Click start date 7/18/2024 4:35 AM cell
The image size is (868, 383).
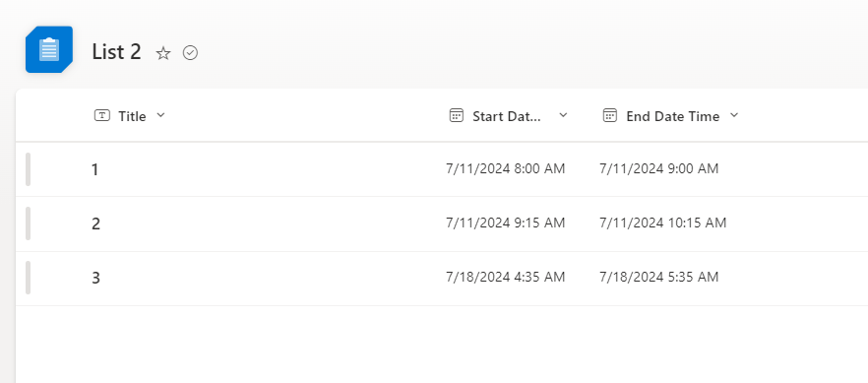[506, 277]
